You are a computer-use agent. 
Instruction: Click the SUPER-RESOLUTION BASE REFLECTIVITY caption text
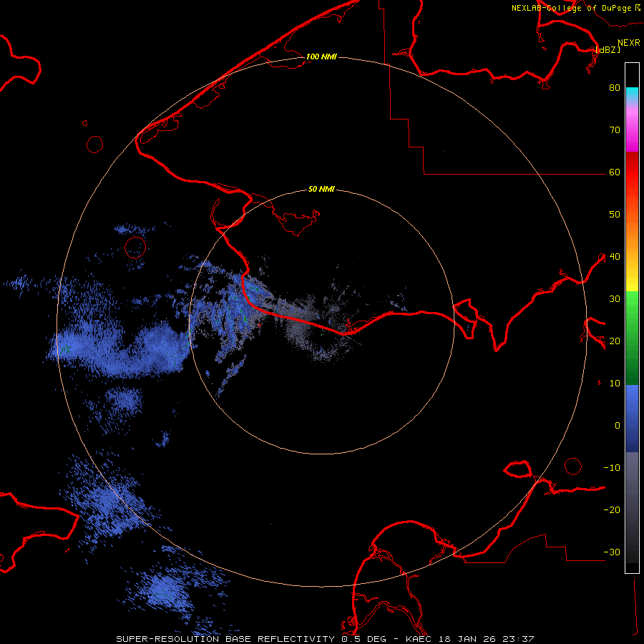(x=225, y=639)
